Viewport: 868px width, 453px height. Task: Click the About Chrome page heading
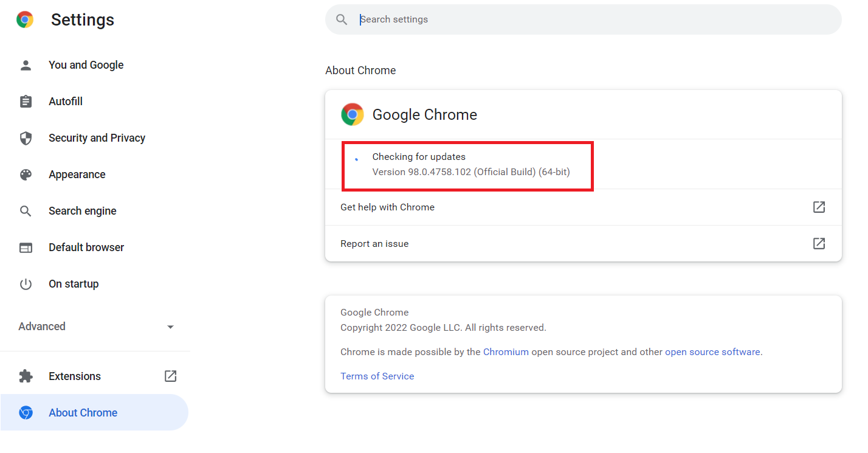[x=360, y=71]
